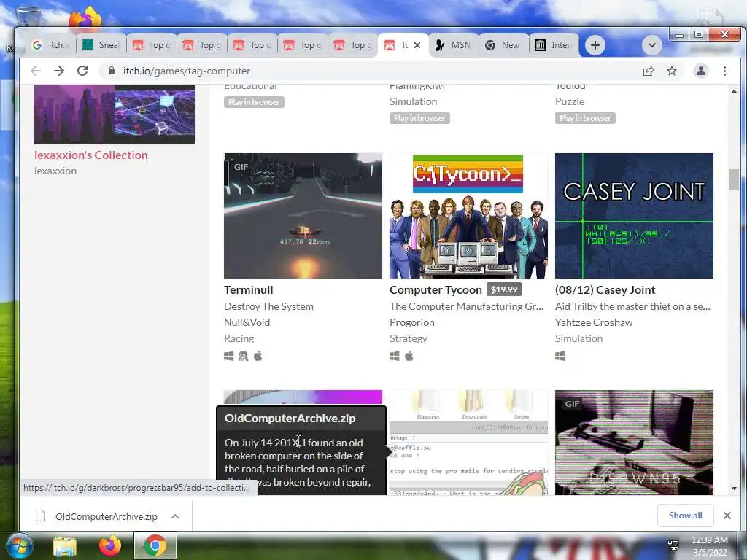Viewport: 747px width, 560px height.
Task: Click the Chrome taskbar icon
Action: coord(155,545)
